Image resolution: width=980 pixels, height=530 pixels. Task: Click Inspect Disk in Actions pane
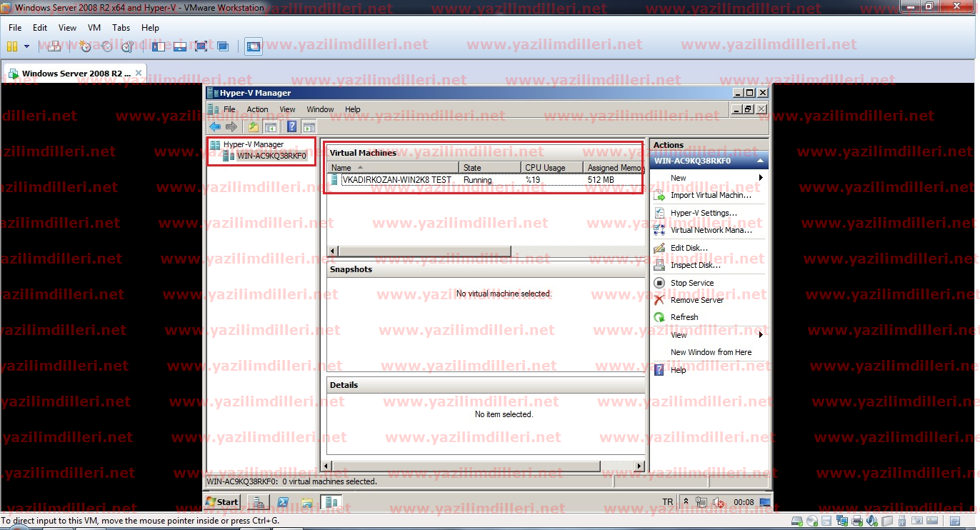695,265
